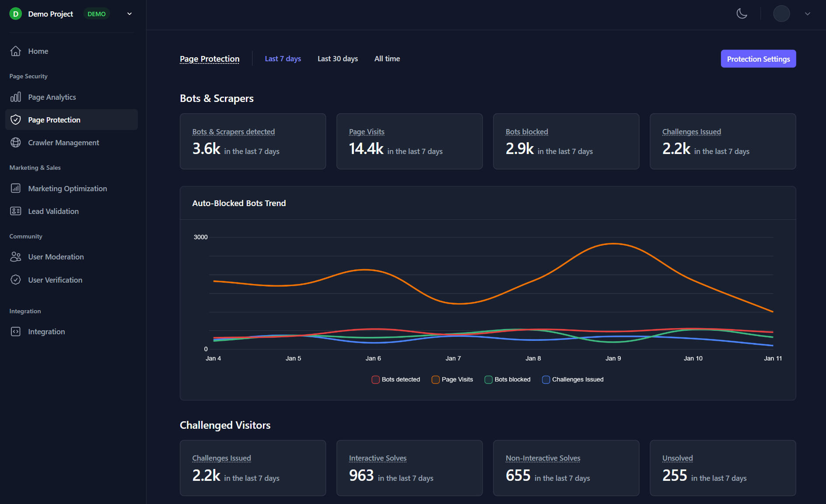Viewport: 826px width, 504px height.
Task: Select the Marketing Optimization chart icon
Action: point(16,189)
